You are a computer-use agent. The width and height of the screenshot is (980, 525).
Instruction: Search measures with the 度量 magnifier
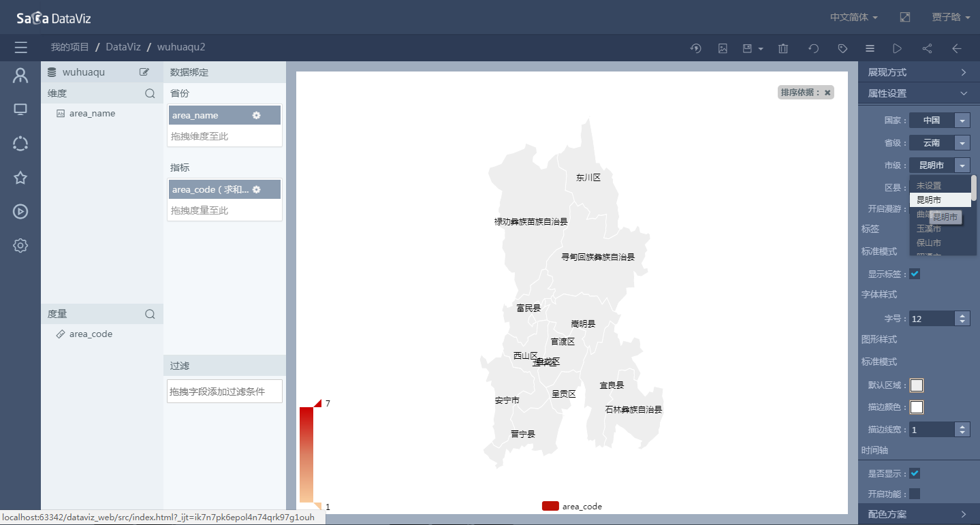pos(150,314)
